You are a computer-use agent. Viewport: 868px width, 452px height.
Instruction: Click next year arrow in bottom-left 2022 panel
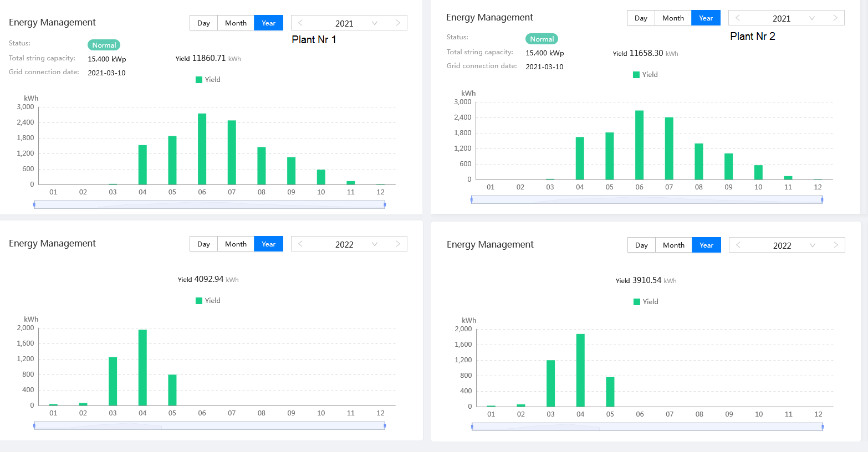coord(397,244)
